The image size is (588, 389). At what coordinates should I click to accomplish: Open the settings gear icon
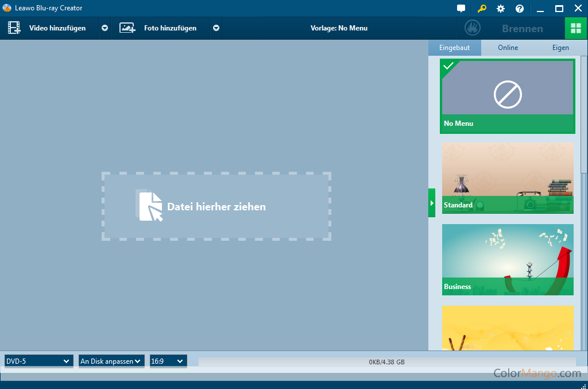501,9
